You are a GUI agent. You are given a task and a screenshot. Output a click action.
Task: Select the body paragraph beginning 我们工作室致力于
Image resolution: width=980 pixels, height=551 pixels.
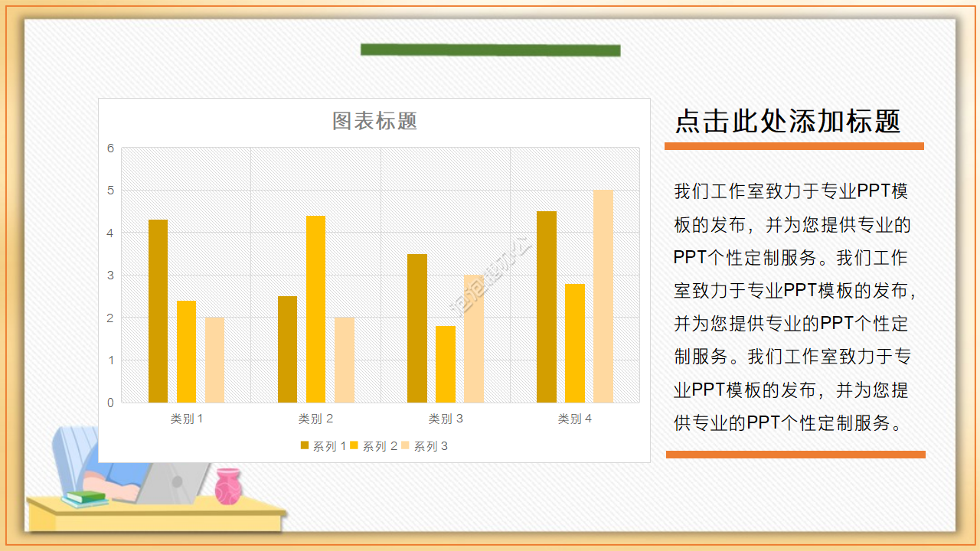coord(794,307)
